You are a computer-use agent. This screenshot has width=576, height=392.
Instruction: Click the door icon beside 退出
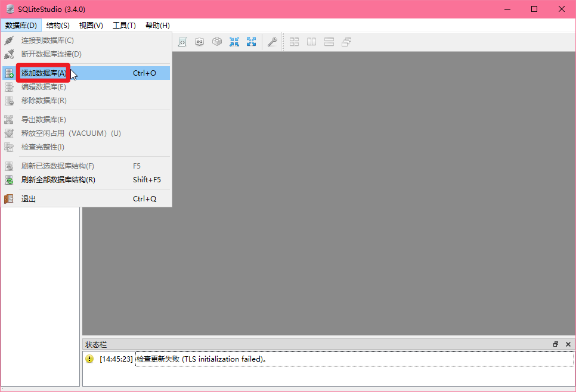point(9,198)
